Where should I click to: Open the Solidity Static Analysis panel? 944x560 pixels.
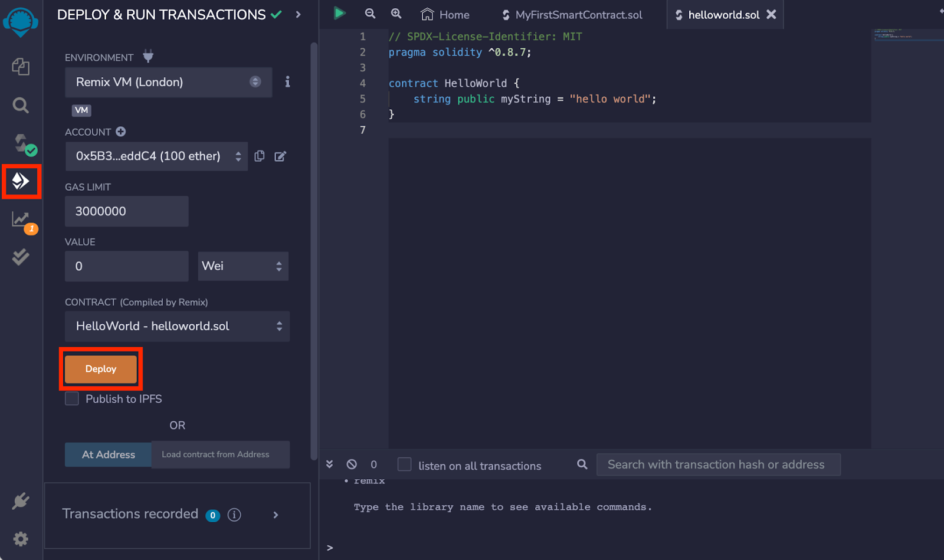(x=21, y=220)
